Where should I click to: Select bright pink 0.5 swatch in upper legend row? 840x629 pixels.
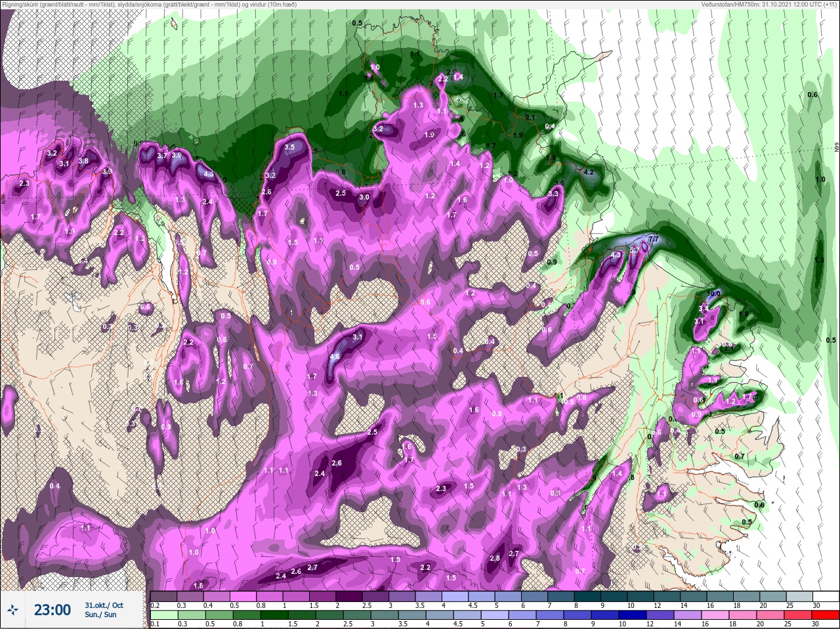(x=243, y=597)
